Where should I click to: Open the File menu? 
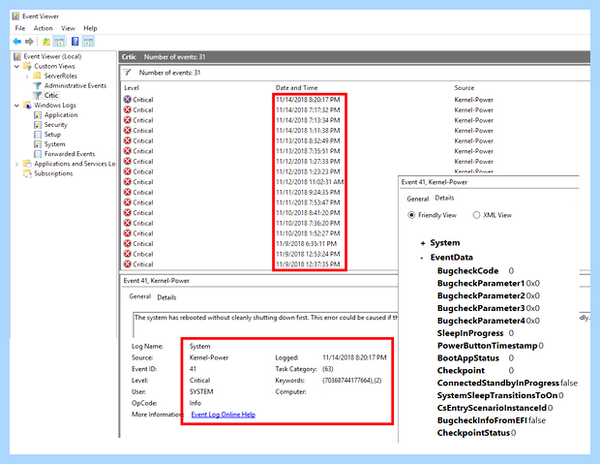tap(20, 28)
